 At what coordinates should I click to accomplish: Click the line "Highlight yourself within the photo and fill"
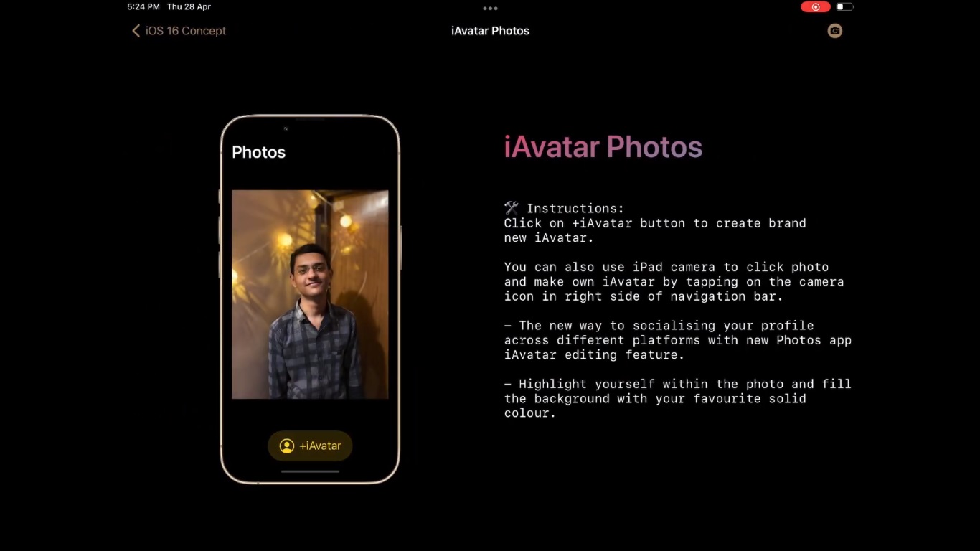pyautogui.click(x=677, y=384)
